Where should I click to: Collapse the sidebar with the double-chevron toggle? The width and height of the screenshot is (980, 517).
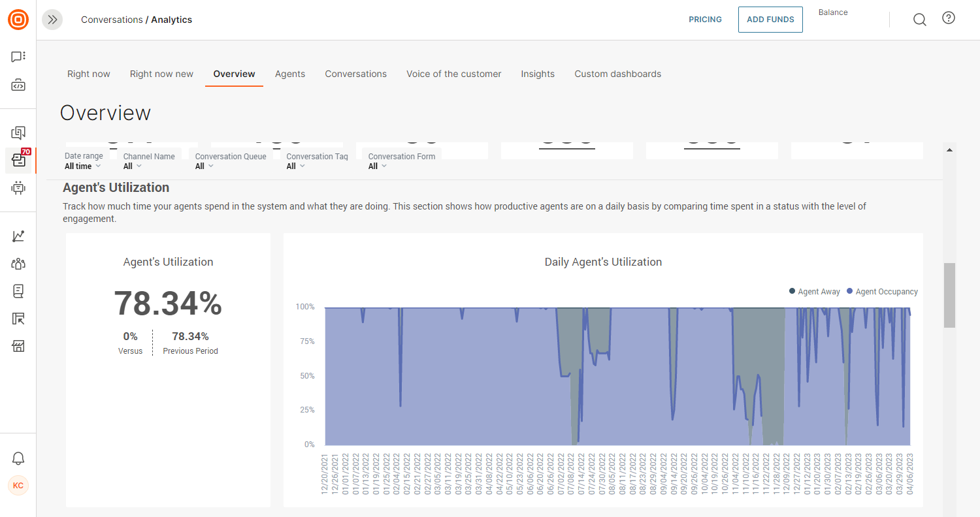[x=52, y=20]
